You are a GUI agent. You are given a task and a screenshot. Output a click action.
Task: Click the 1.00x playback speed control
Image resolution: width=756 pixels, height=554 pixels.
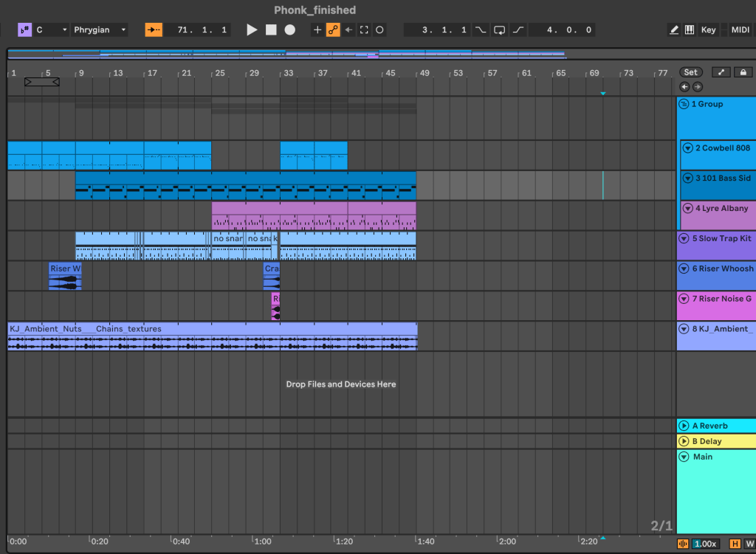point(706,543)
